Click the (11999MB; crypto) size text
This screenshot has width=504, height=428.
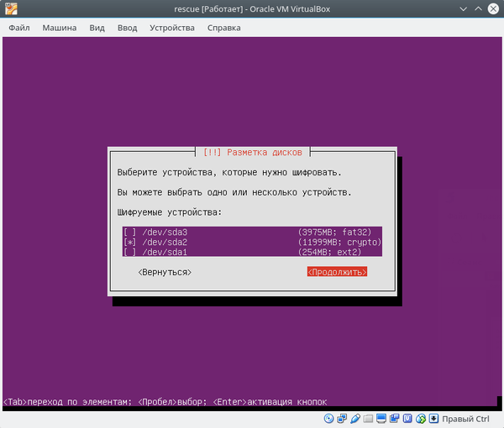(339, 242)
